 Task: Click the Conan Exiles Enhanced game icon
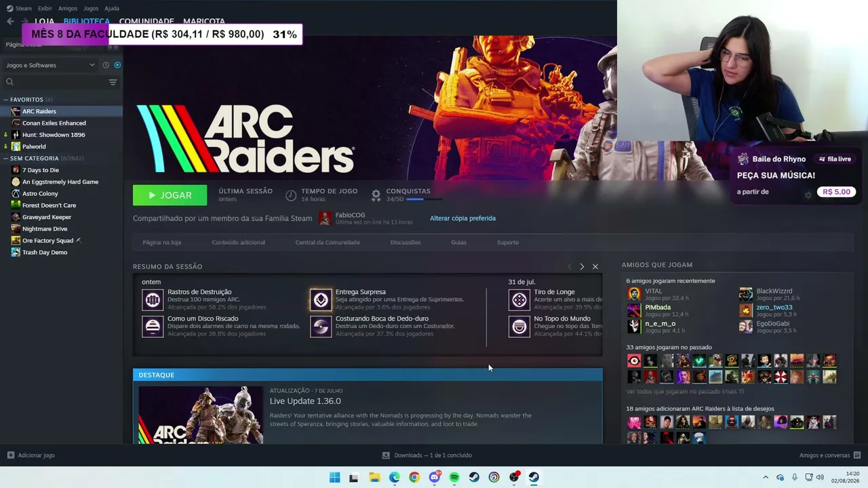[x=16, y=123]
